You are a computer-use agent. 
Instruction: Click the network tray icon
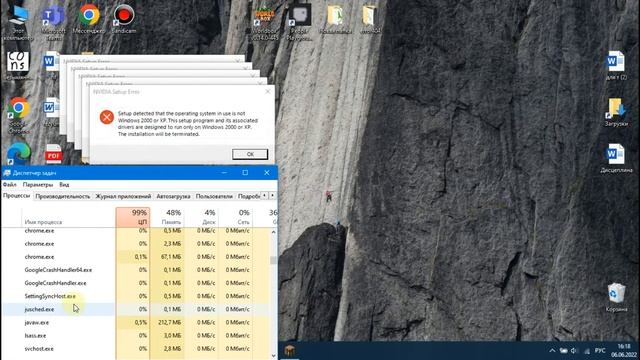[x=587, y=351]
